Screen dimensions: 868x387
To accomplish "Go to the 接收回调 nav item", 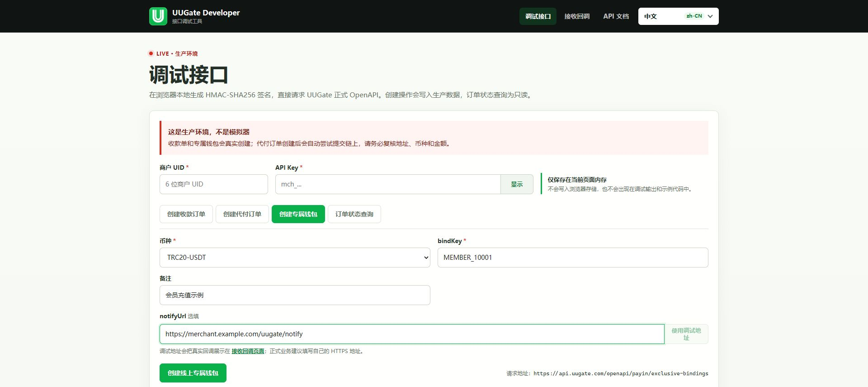I will click(x=577, y=16).
